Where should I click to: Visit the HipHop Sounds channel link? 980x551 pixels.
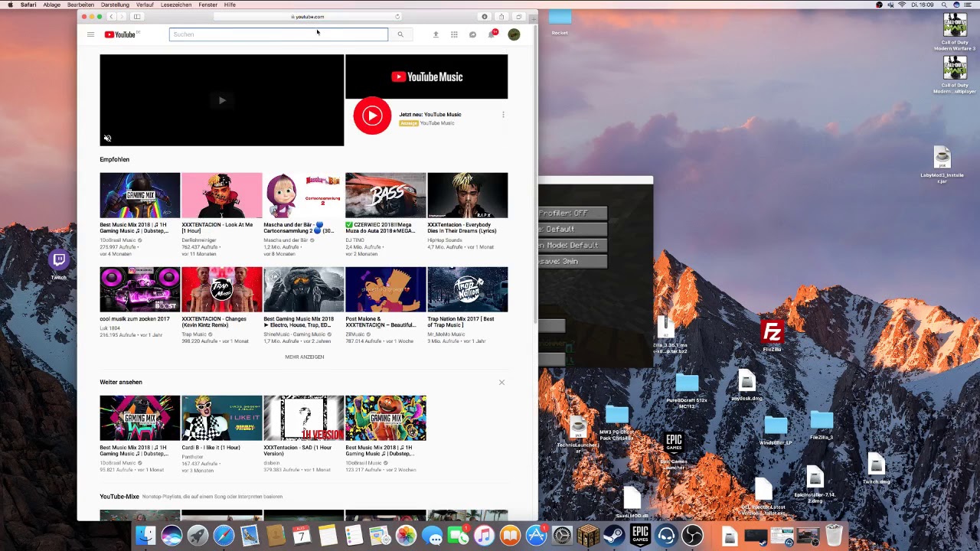pyautogui.click(x=445, y=240)
